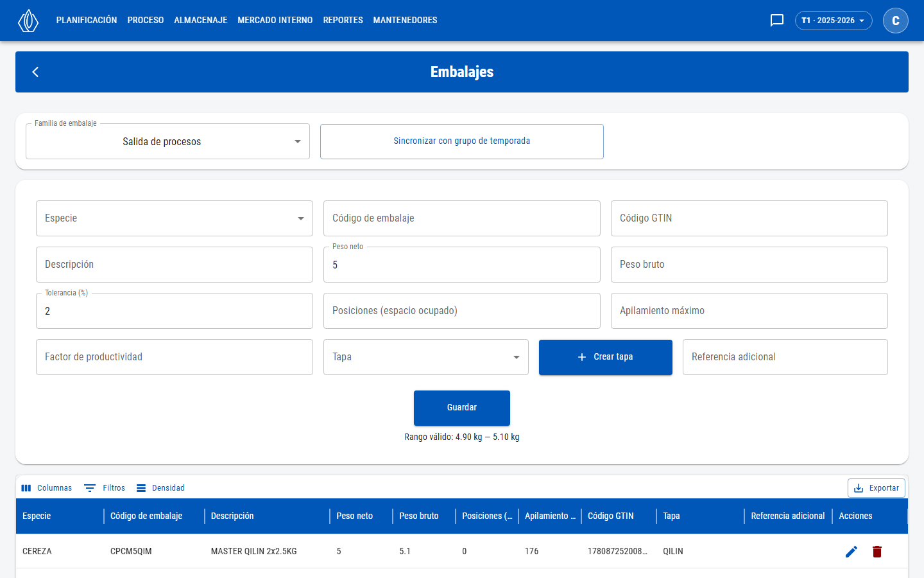Click the Peso bruto field
This screenshot has height=578, width=924.
tap(749, 265)
